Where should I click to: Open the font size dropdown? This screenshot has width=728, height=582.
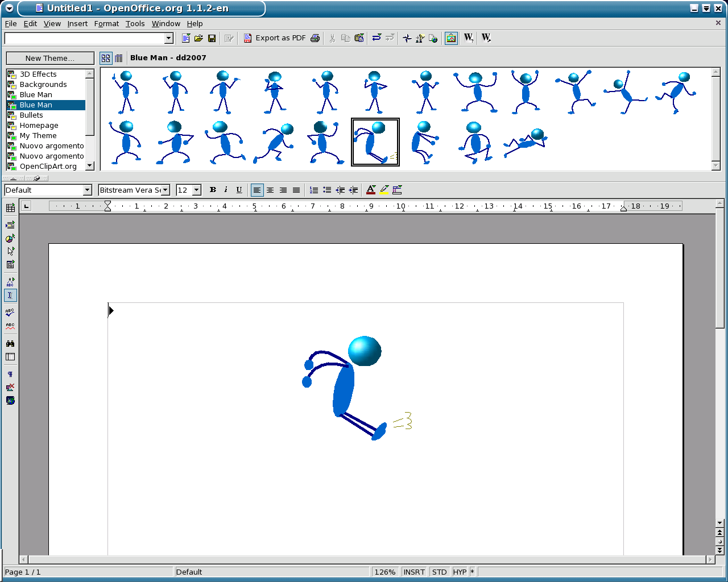(197, 190)
